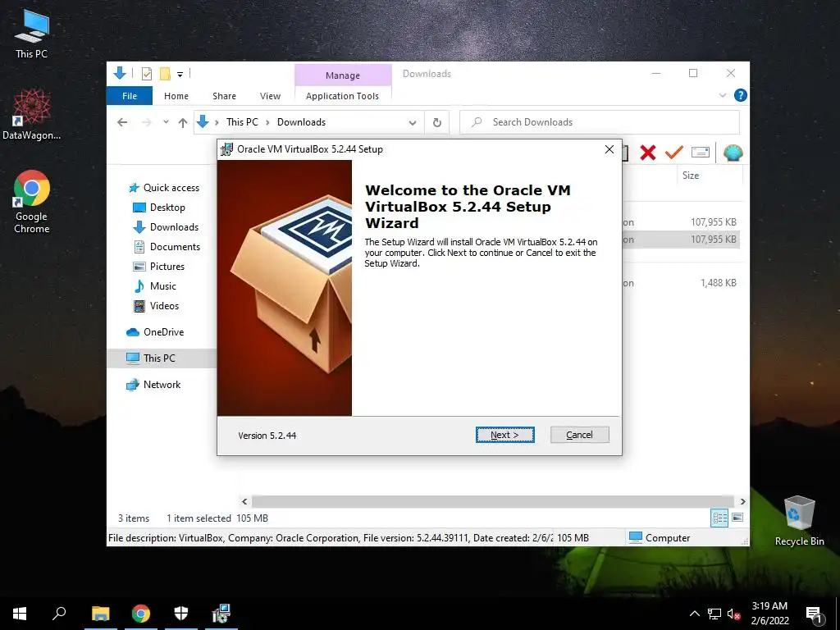Open the recent locations dropdown arrow
Viewport: 840px width, 630px height.
(x=166, y=122)
